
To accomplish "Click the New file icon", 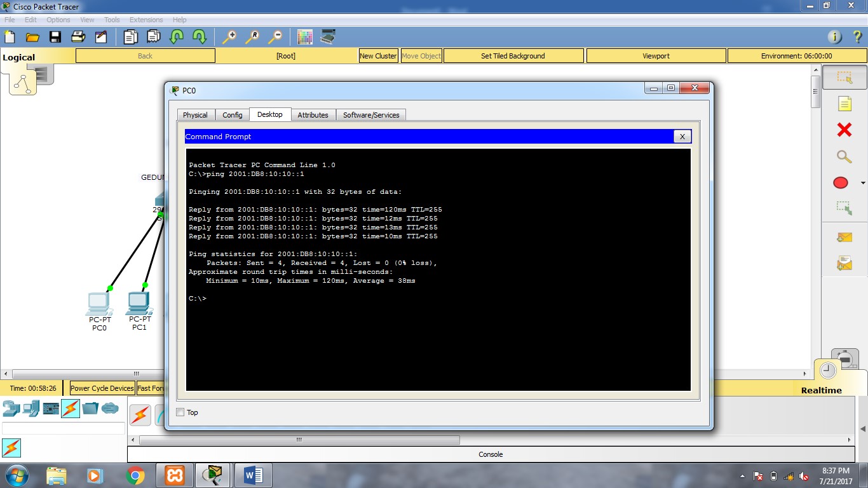I will coord(10,37).
